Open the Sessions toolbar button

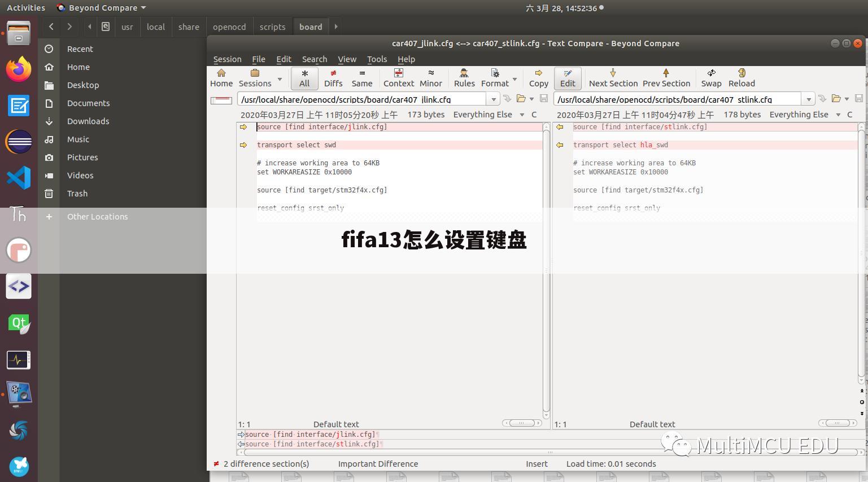click(255, 78)
